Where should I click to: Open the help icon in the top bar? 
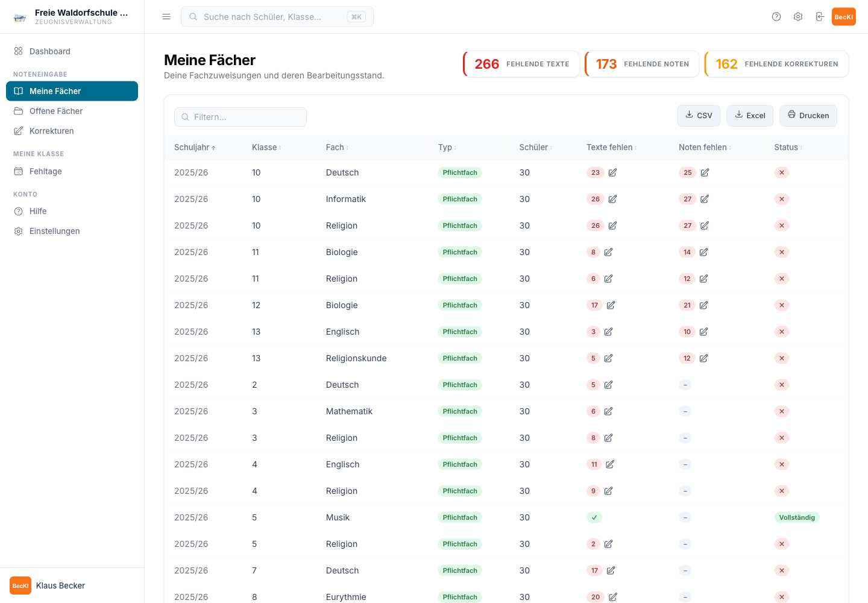pos(776,17)
